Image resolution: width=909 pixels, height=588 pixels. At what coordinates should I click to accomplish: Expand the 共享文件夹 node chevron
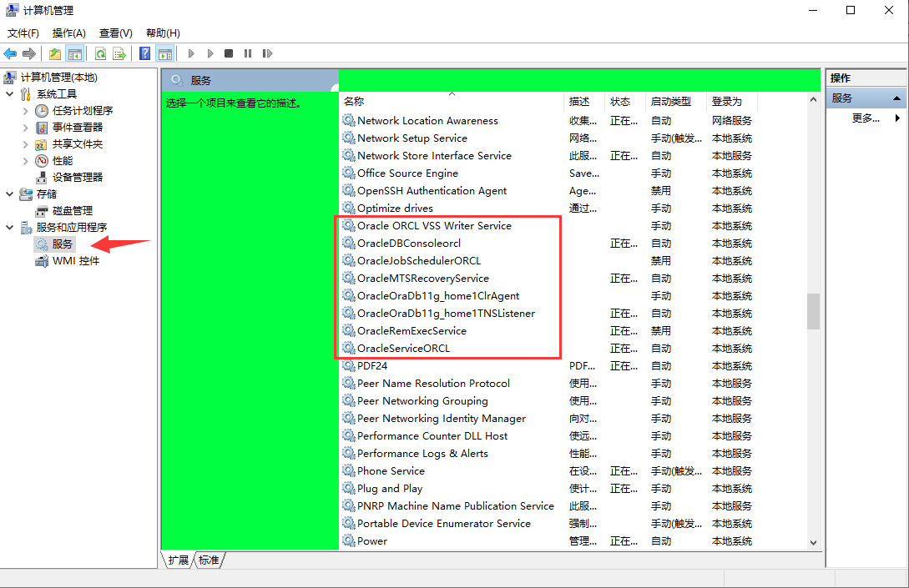[26, 144]
